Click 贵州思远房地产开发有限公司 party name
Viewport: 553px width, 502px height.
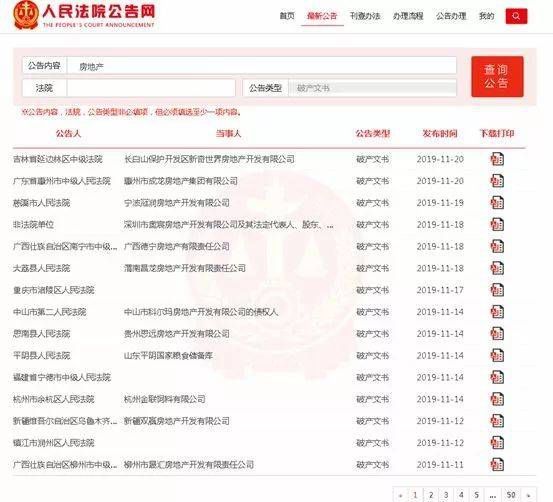[177, 334]
